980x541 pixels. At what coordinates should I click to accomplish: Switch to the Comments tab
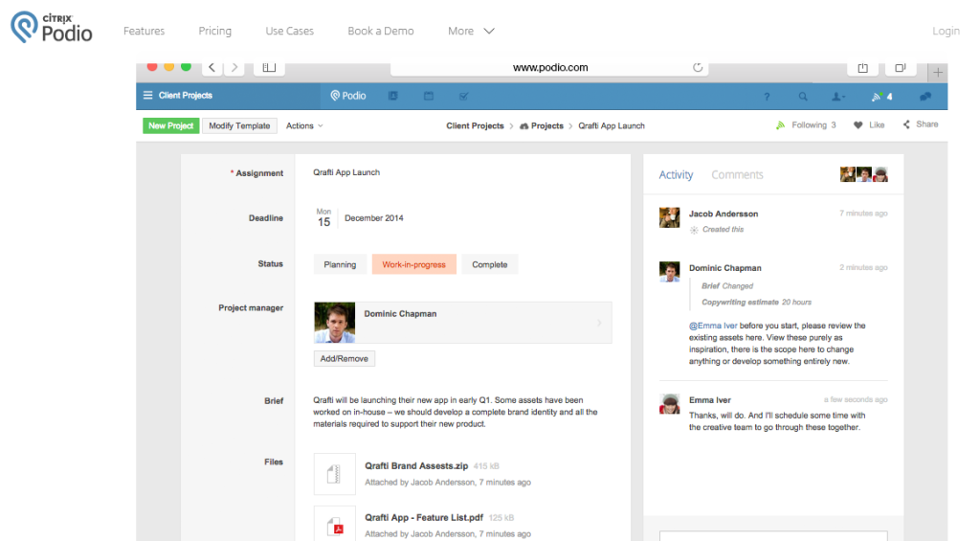pyautogui.click(x=737, y=175)
